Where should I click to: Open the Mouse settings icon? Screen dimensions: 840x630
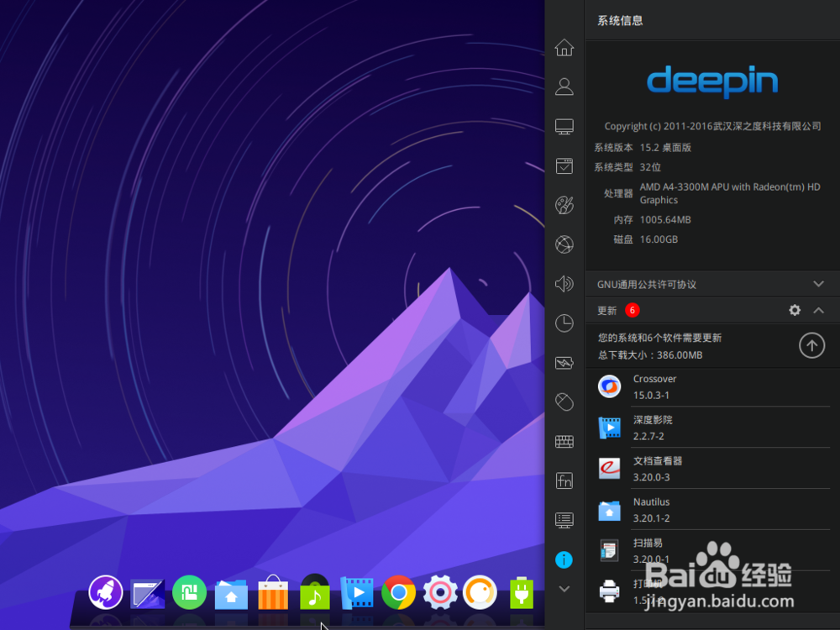(564, 402)
